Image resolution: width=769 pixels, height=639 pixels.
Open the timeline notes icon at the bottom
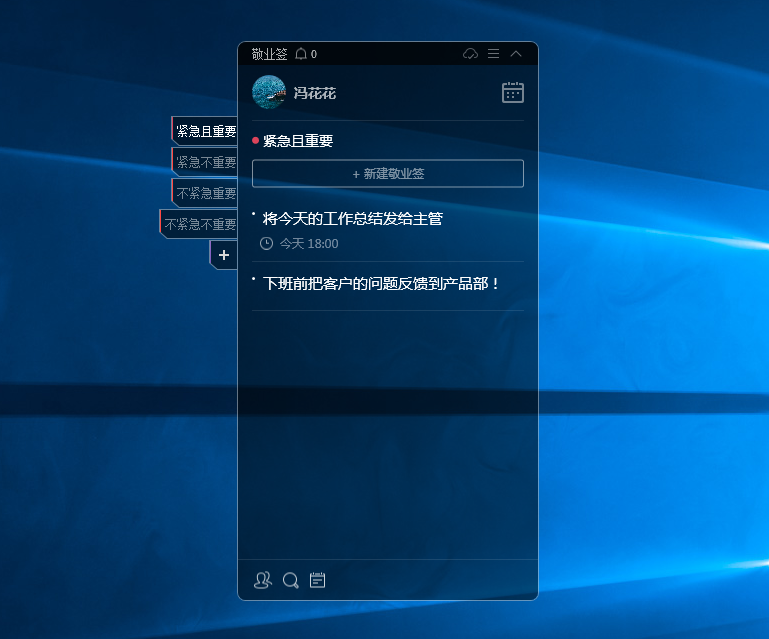click(x=317, y=580)
